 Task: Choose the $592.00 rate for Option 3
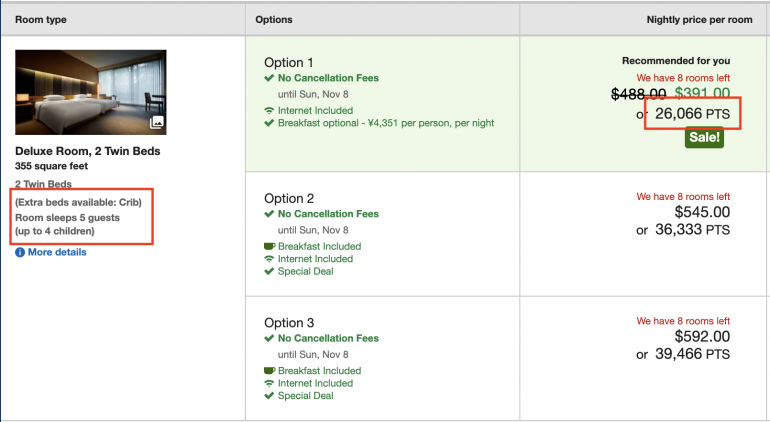point(702,337)
